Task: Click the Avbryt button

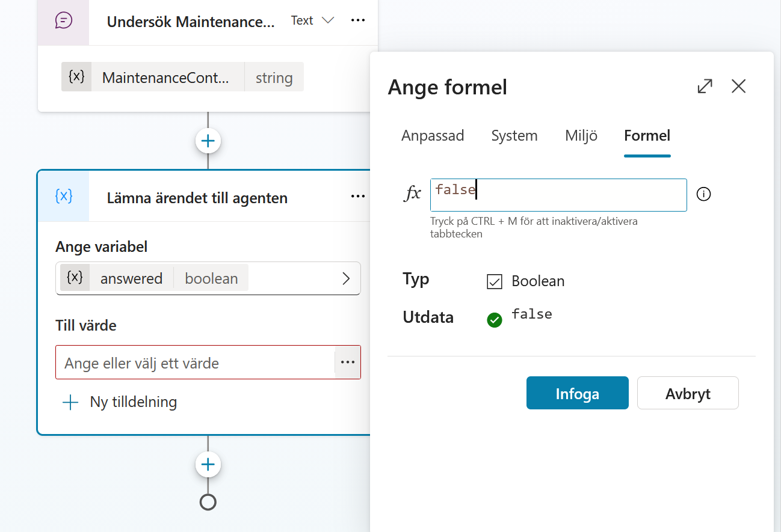Action: pos(688,393)
